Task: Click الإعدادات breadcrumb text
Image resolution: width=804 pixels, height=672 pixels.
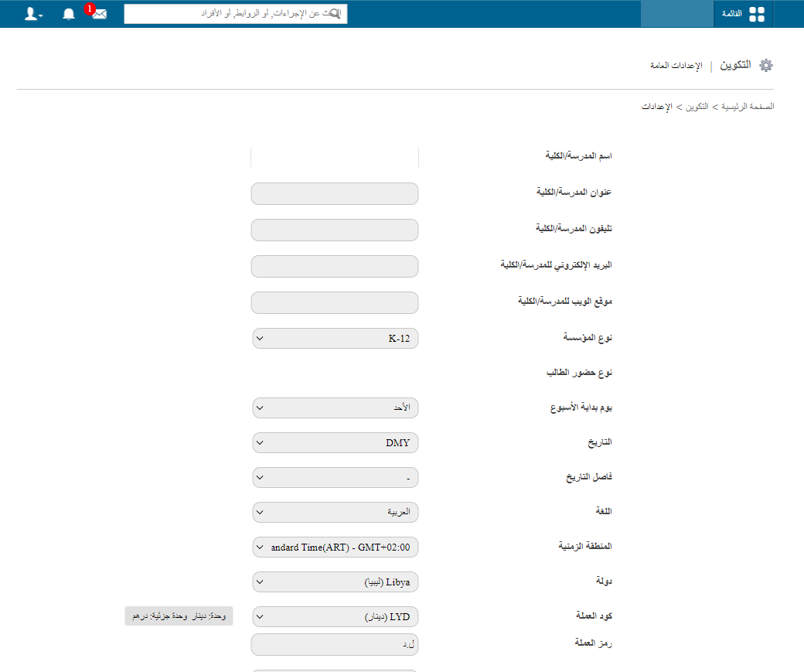Action: tap(656, 107)
